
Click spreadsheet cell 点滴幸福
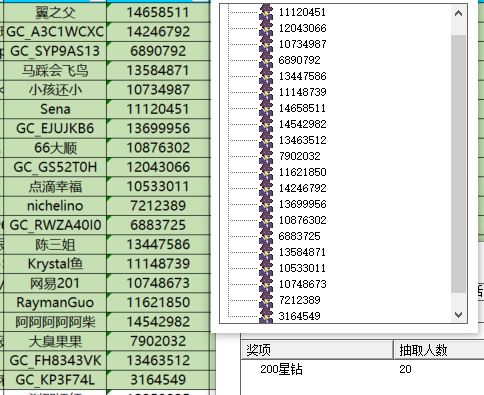(55, 187)
